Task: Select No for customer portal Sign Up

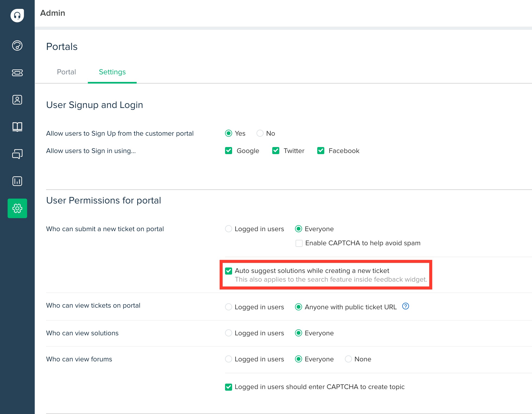Action: click(260, 133)
